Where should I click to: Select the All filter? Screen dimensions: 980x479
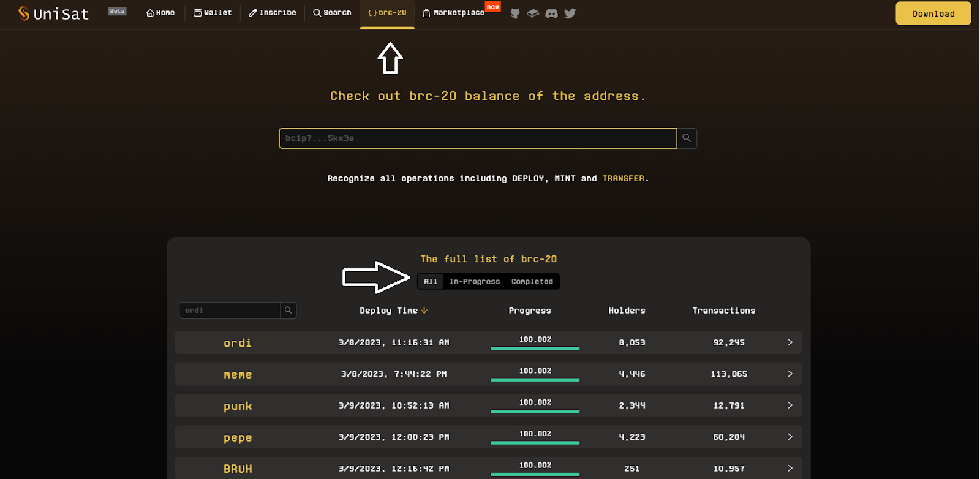point(431,282)
